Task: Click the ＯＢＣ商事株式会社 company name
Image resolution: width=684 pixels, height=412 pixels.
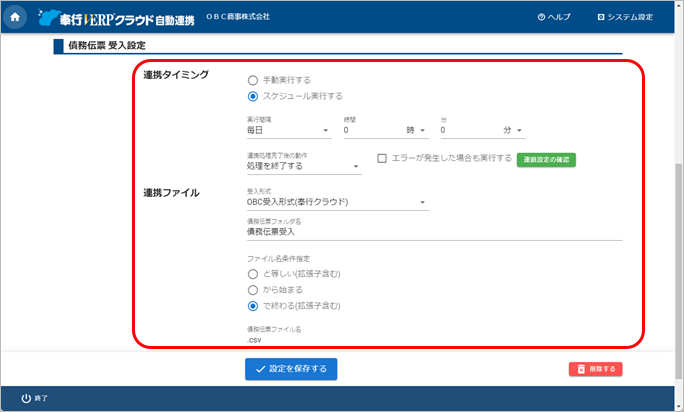Action: click(x=238, y=17)
